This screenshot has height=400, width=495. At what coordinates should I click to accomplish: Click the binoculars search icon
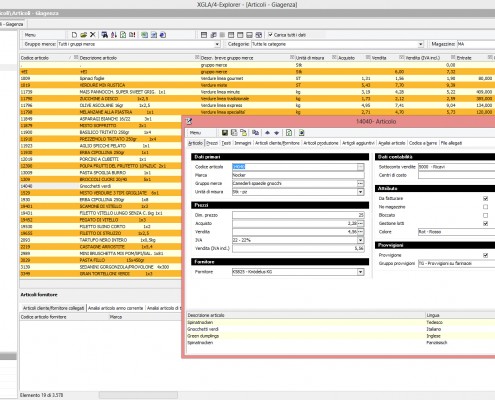point(105,35)
